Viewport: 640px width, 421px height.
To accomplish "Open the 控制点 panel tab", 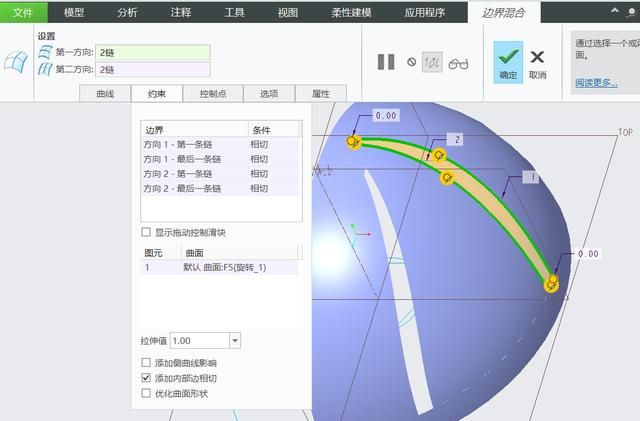I will (x=213, y=94).
